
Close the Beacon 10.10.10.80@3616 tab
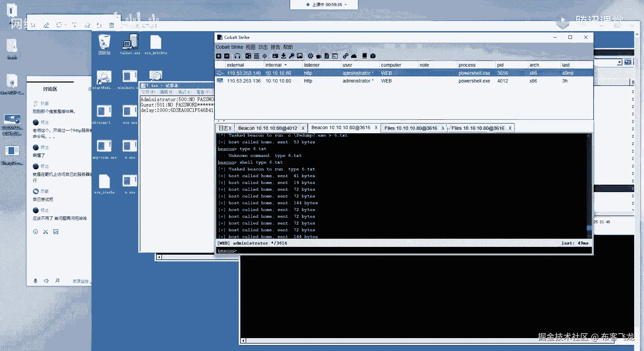click(x=376, y=127)
